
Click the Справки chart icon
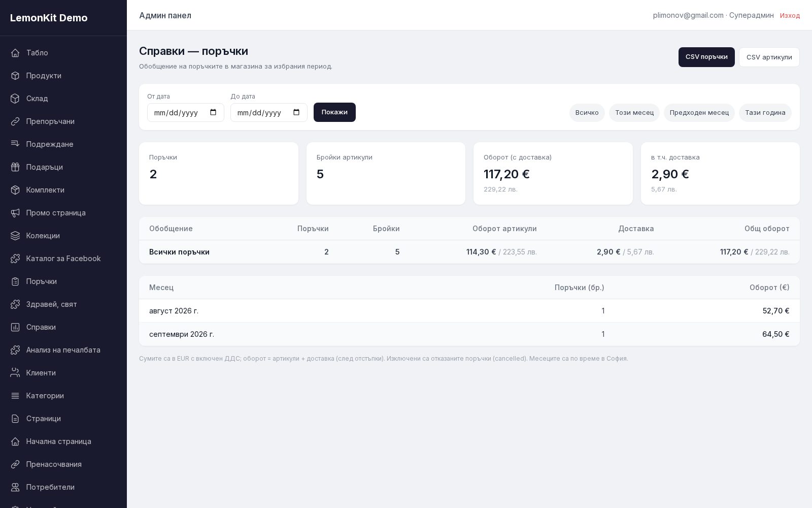pyautogui.click(x=15, y=327)
